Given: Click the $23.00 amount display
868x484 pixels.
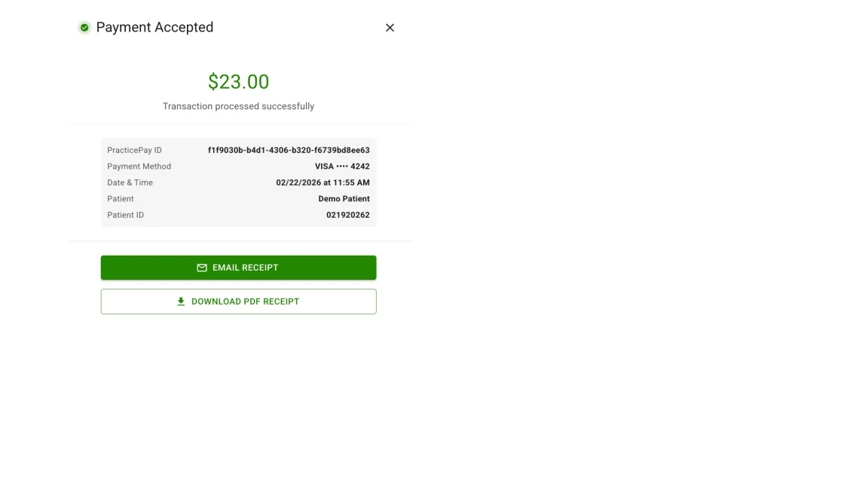Looking at the screenshot, I should (x=238, y=81).
